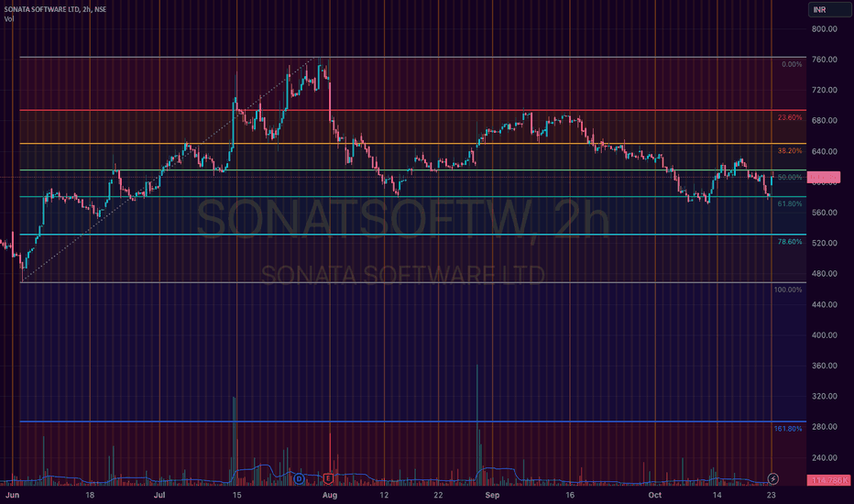Click the 16 date label after Sep

pos(570,495)
